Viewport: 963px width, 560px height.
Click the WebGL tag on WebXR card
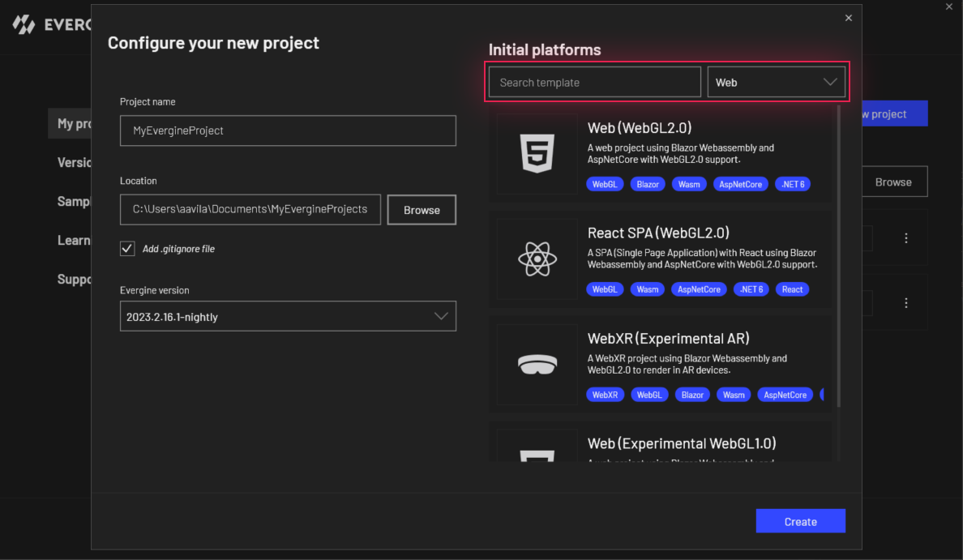point(649,395)
